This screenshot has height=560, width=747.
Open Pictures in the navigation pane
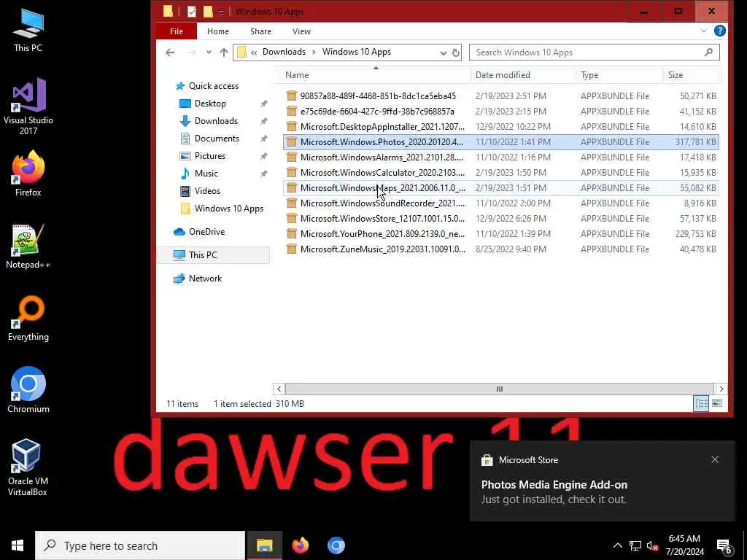209,156
